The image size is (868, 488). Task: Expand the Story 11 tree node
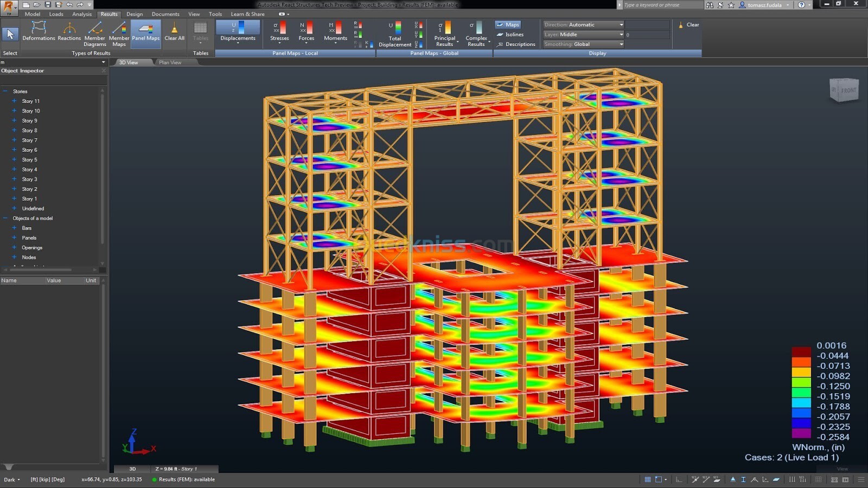point(14,101)
